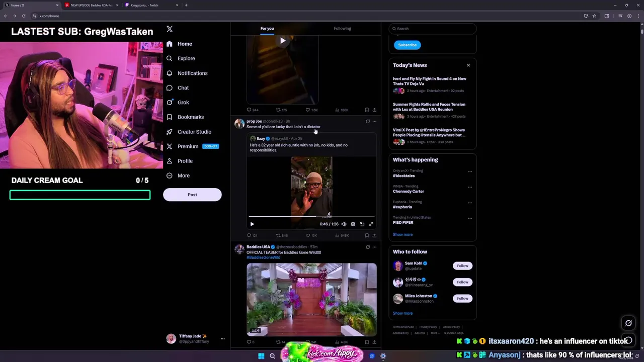The width and height of the screenshot is (644, 362).
Task: Seek along the Ezzy video progress bar
Action: click(x=311, y=217)
